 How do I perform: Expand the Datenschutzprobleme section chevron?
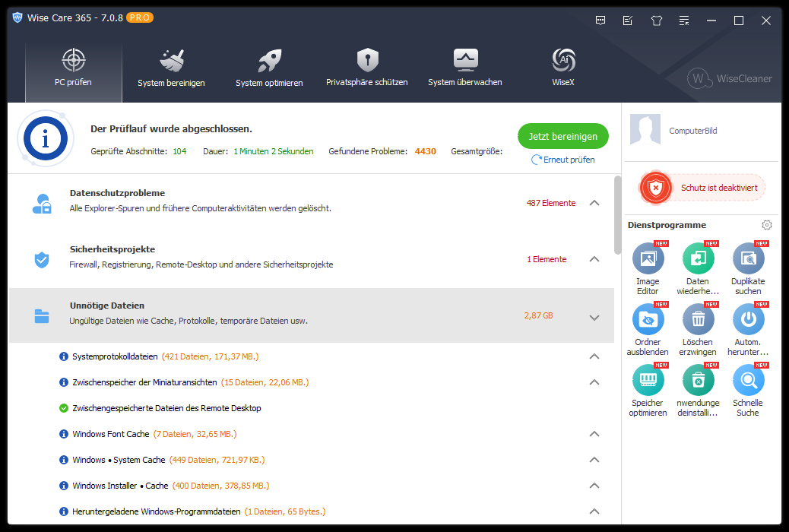(594, 203)
